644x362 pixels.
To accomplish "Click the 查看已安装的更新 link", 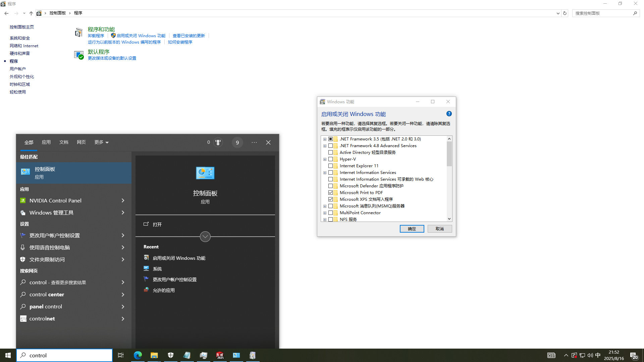I will (189, 36).
